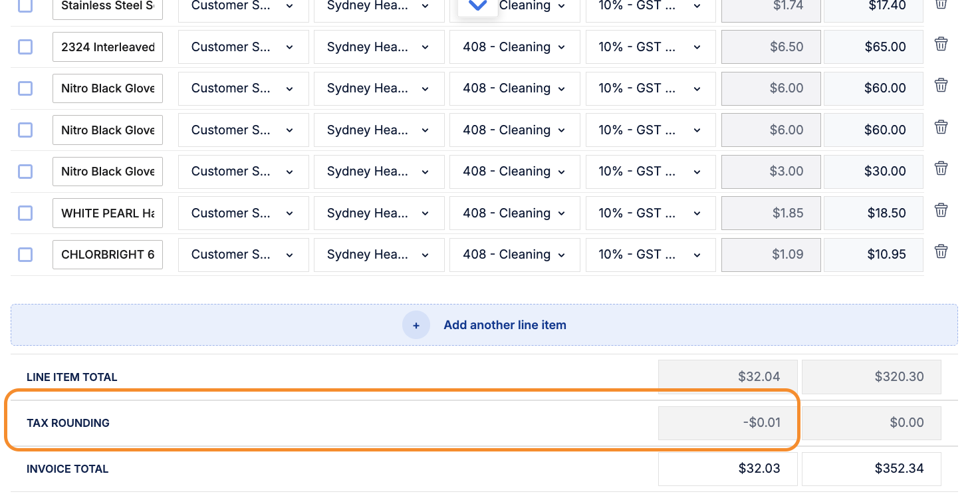Delete the $30.00 Nitro Black Glove row
Viewport: 980px width, 502px height.
[941, 169]
